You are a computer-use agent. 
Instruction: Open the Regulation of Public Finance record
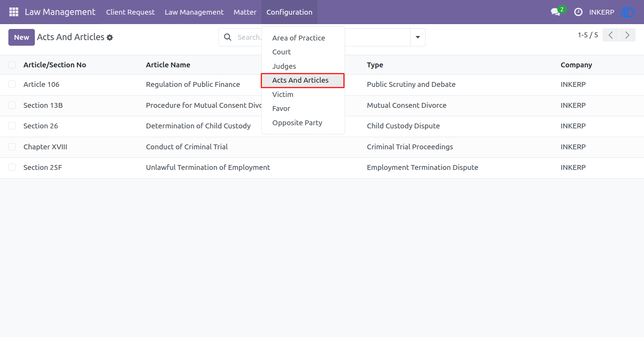193,84
